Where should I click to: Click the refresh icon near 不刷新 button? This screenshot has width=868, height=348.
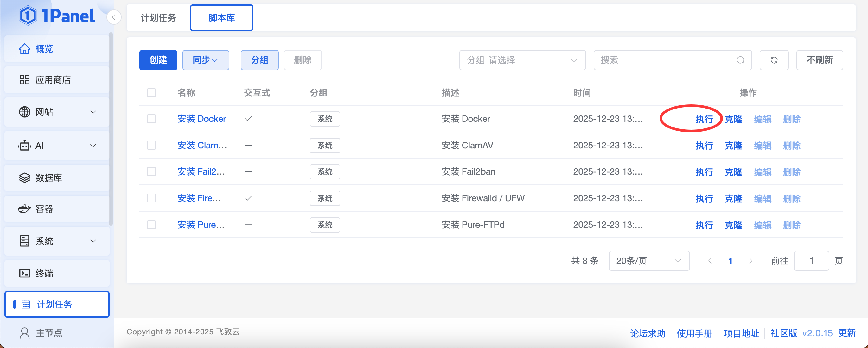coord(774,60)
